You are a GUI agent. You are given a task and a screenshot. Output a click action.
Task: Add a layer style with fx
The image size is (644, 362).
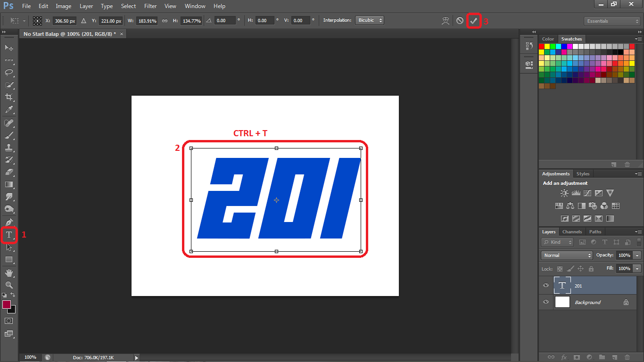coord(563,357)
